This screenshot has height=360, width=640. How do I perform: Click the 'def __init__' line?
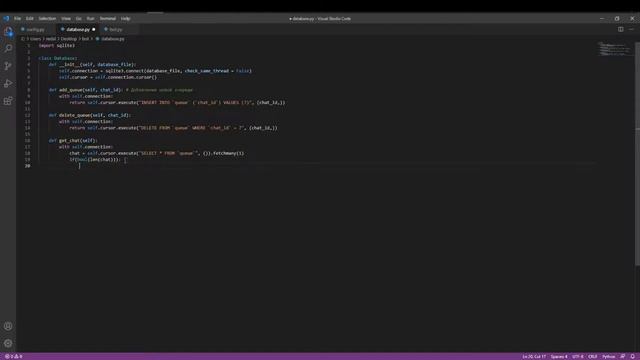tap(92, 64)
